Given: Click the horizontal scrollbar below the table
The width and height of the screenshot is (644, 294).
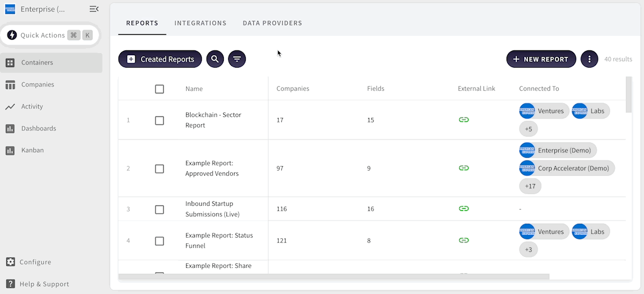Looking at the screenshot, I should [334, 277].
